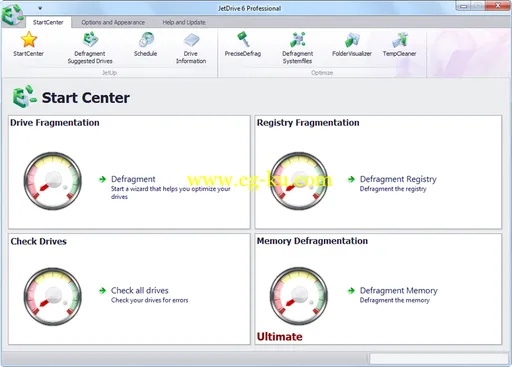Click the Registry Fragmentation panel title
Screen dimensions: 512x367
click(308, 123)
